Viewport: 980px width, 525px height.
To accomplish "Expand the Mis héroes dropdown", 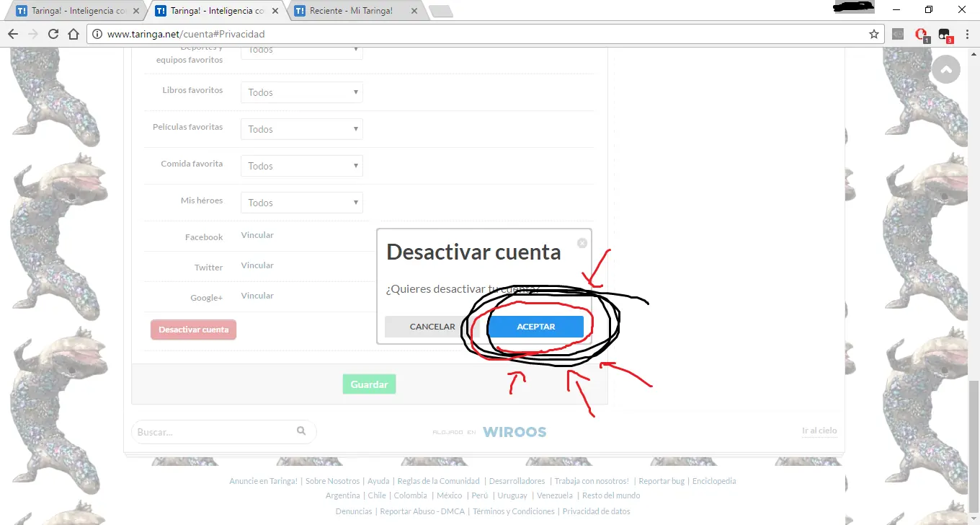I will click(301, 203).
